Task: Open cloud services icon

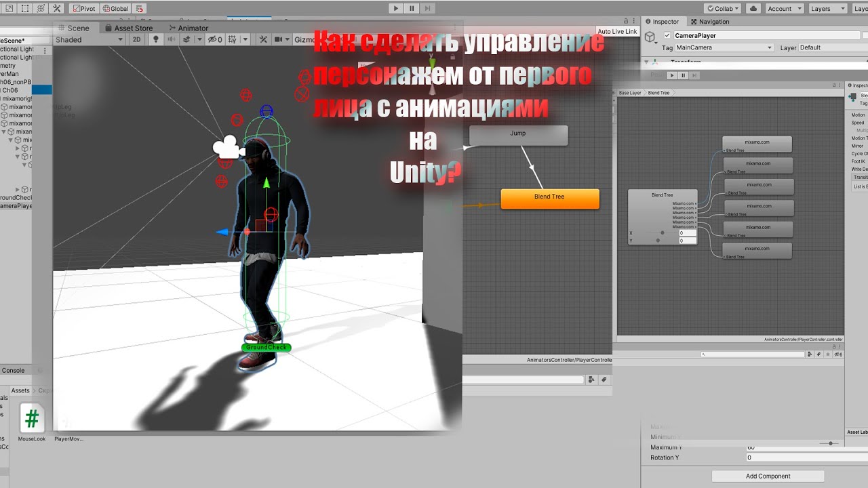Action: (753, 9)
